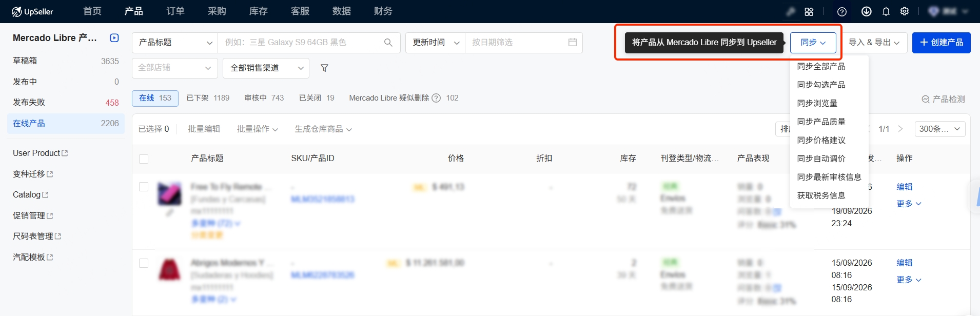Open the 首页 top menu
This screenshot has width=980, height=316.
coord(92,11)
